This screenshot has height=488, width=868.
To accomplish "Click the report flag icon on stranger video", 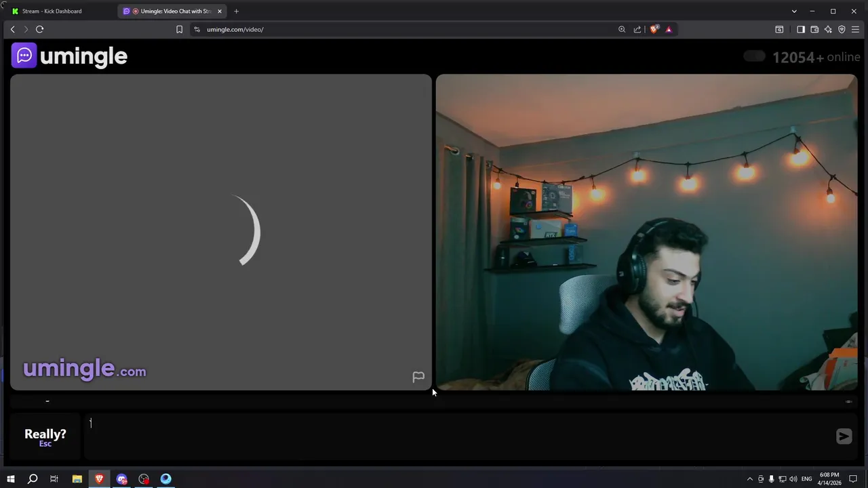I will point(418,377).
